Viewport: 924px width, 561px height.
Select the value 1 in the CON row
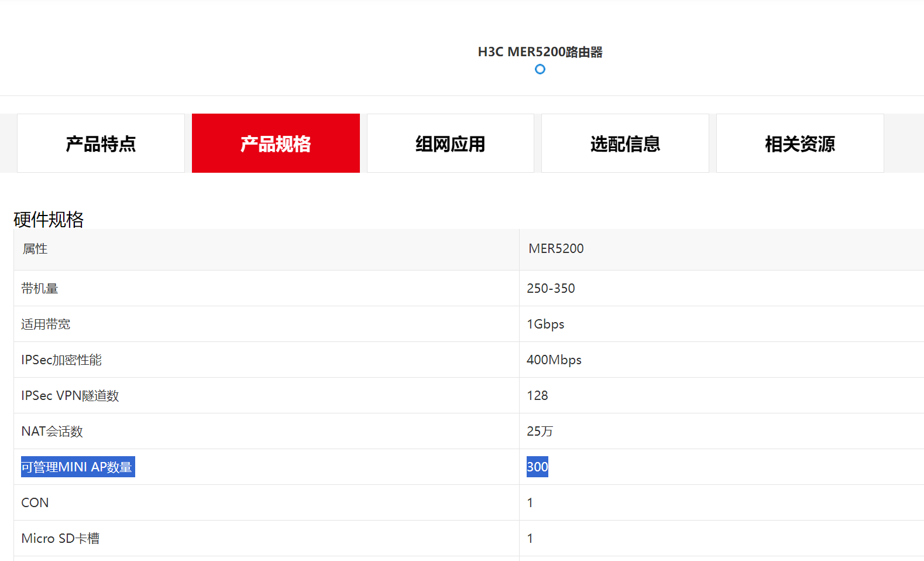pyautogui.click(x=530, y=503)
